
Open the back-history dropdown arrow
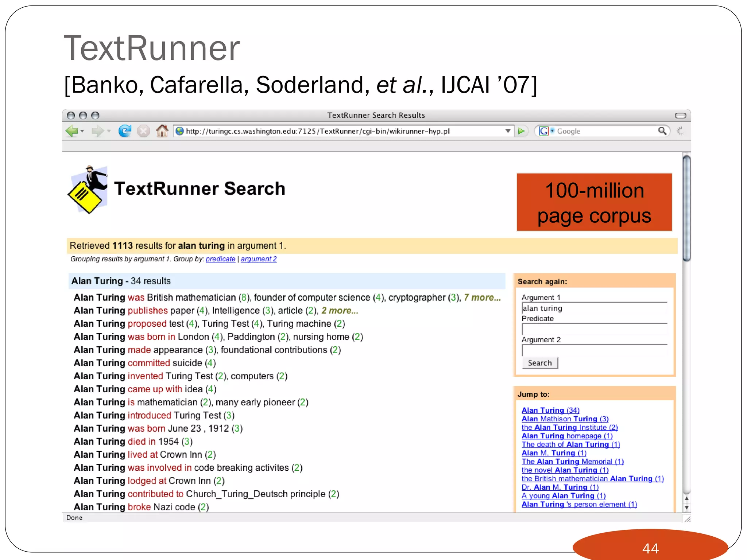[82, 131]
